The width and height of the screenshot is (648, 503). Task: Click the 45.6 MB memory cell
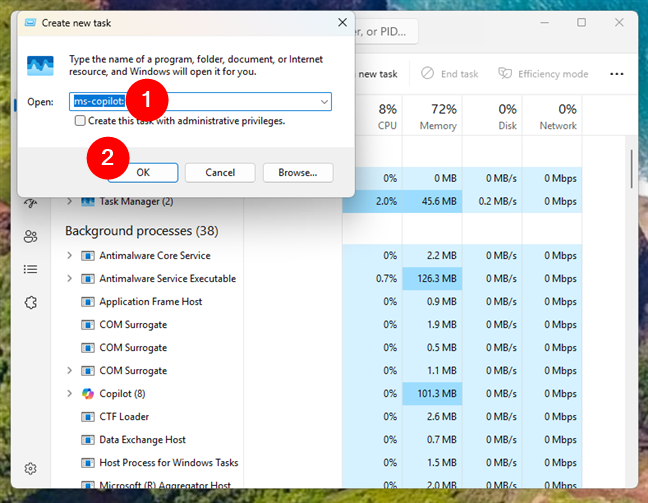(x=432, y=201)
